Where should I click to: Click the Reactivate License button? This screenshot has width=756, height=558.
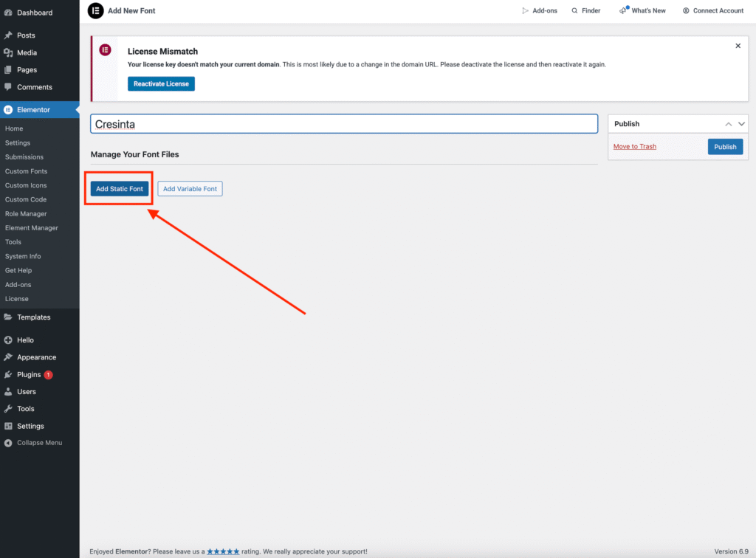pos(161,84)
